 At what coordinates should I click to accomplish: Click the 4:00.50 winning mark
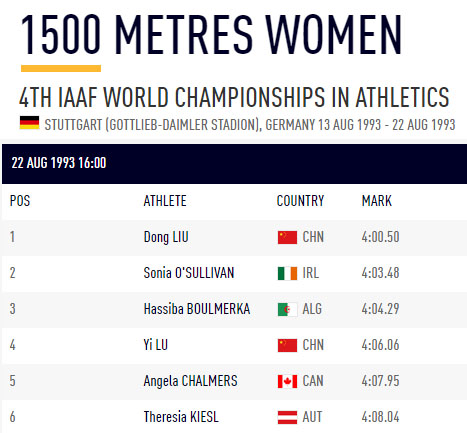380,237
